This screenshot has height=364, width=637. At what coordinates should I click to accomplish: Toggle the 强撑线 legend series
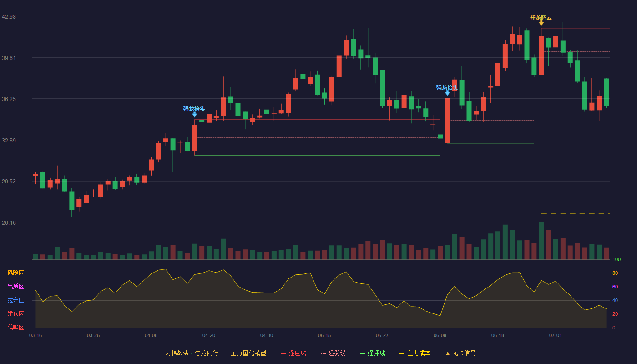point(373,353)
